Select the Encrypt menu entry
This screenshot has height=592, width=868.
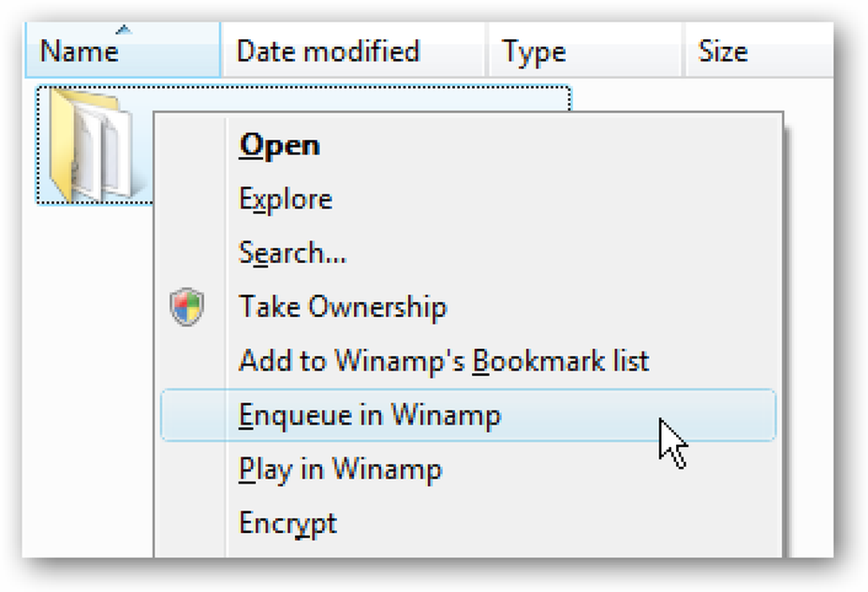coord(468,523)
